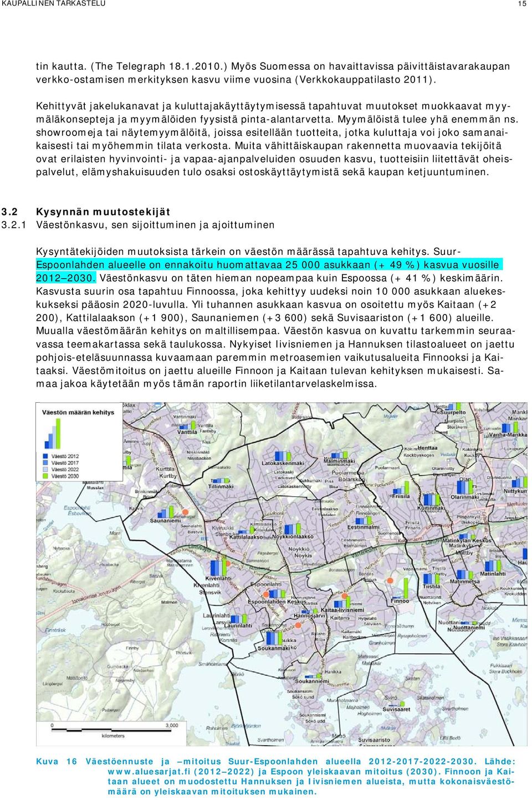Click the heading 'Kysynnän muutostekijät'
The height and width of the screenshot is (800, 532).
(103, 212)
